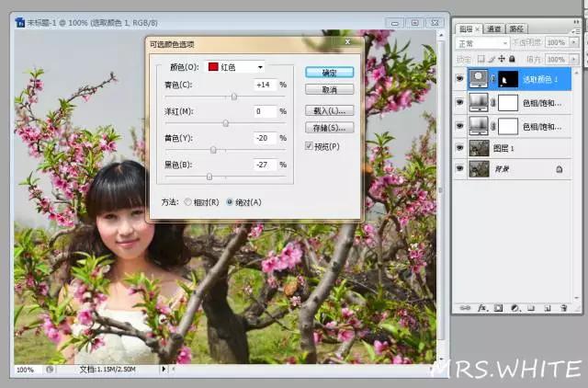588x388 pixels.
Task: Click lock transparent pixels icon
Action: tap(481, 59)
